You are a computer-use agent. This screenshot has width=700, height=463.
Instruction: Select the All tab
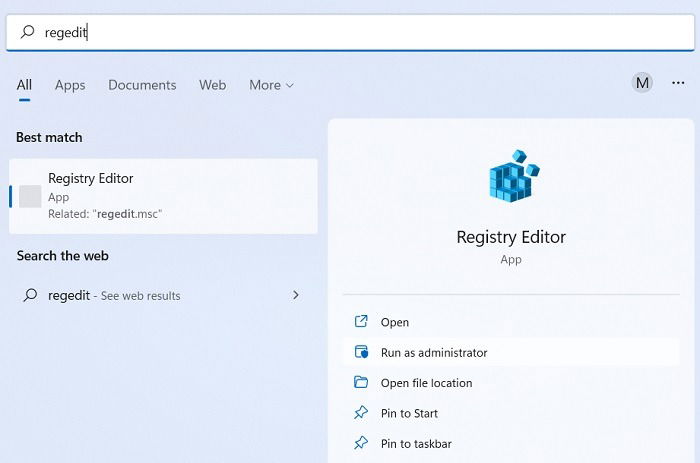24,85
